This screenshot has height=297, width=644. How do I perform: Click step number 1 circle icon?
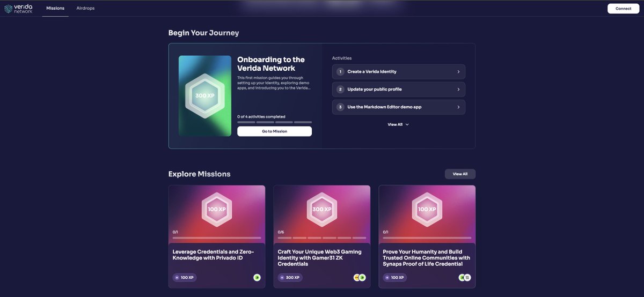(x=340, y=72)
